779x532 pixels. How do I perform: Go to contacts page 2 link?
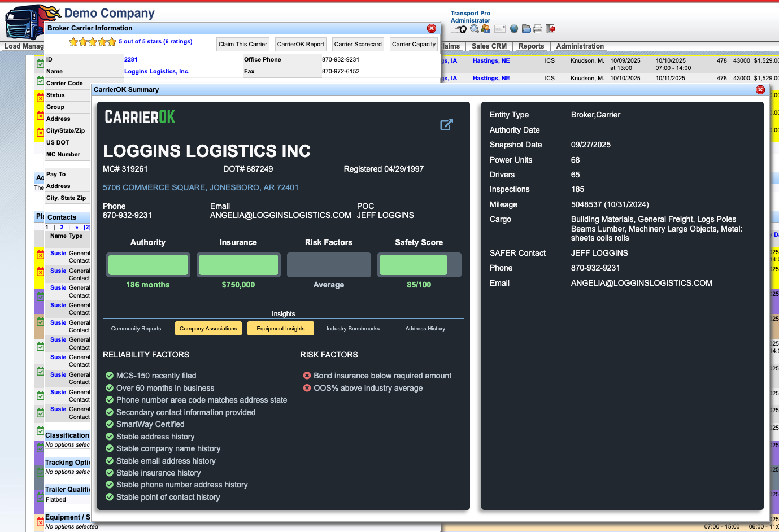tap(62, 227)
